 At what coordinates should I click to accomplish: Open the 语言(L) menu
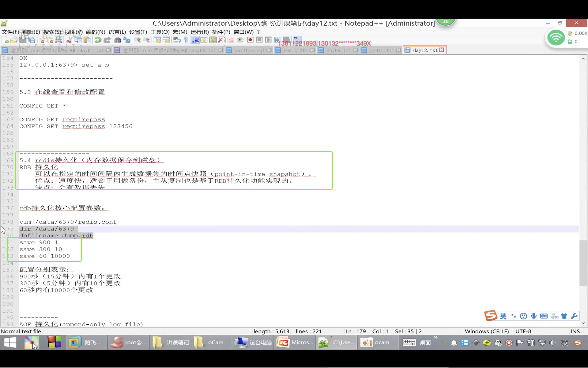(117, 32)
